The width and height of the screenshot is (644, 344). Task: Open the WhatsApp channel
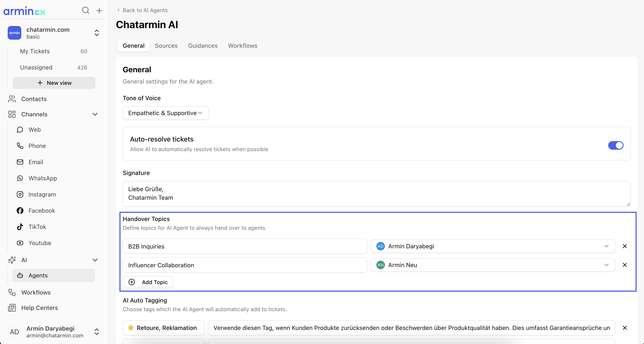(x=43, y=178)
